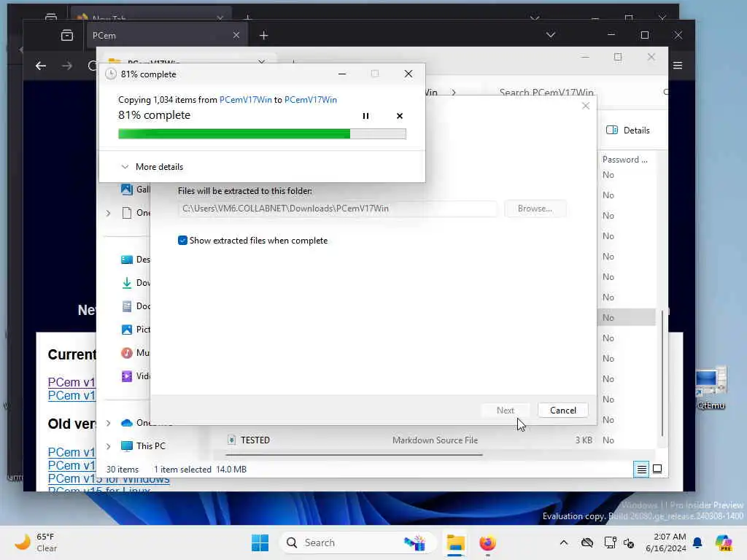The image size is (747, 560).
Task: Open File Explorer from the taskbar
Action: 455,542
